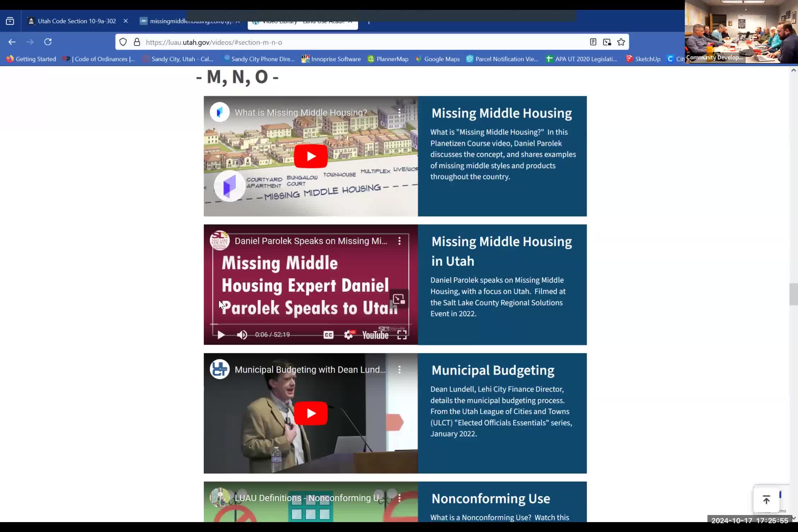
Task: Click channel logo on Nonconforming Use video
Action: click(x=220, y=498)
